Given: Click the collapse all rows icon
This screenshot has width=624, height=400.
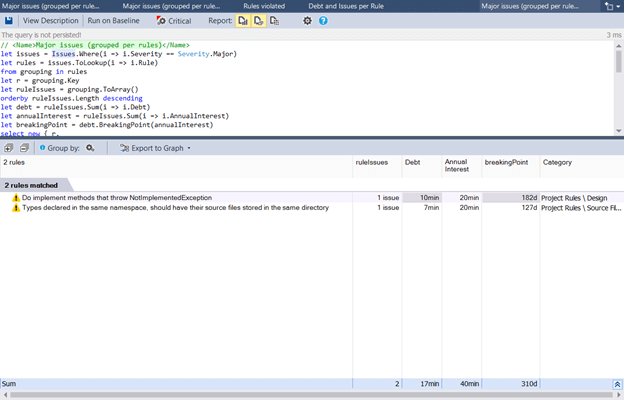Looking at the screenshot, I should click(x=24, y=148).
